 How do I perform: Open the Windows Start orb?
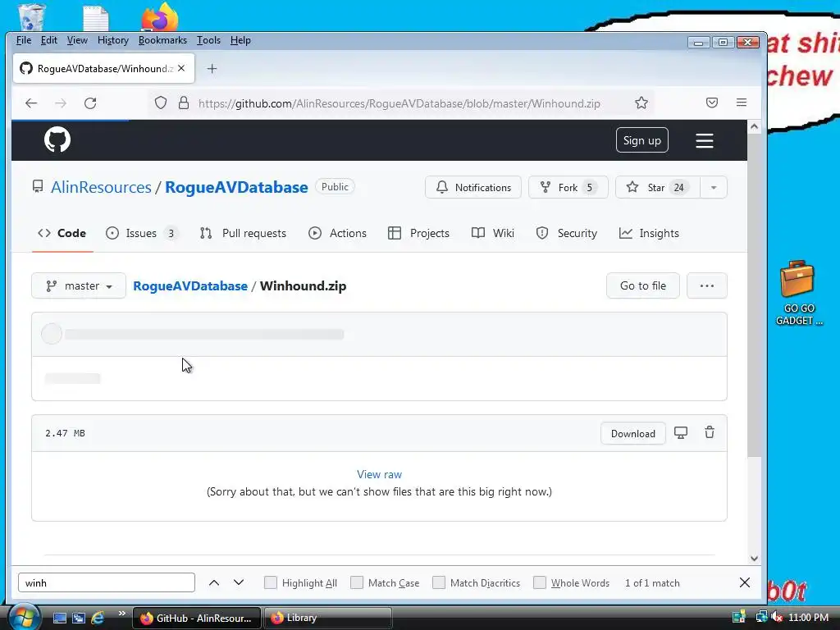point(24,617)
